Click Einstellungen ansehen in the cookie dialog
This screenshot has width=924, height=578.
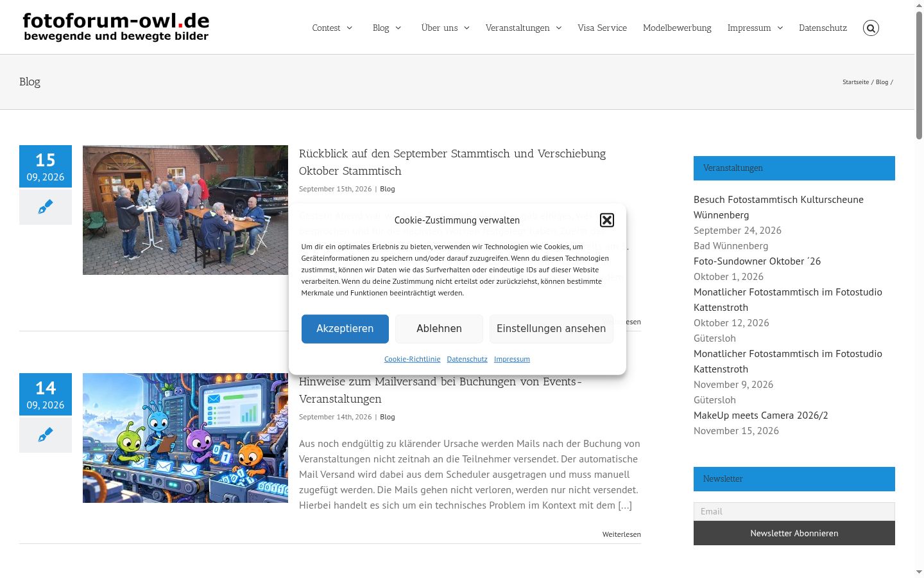pos(551,329)
